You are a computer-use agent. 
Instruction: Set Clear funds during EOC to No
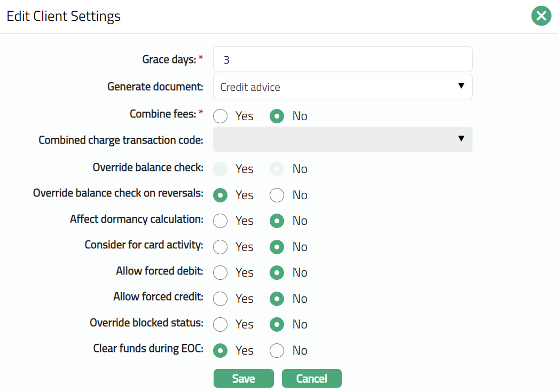277,350
